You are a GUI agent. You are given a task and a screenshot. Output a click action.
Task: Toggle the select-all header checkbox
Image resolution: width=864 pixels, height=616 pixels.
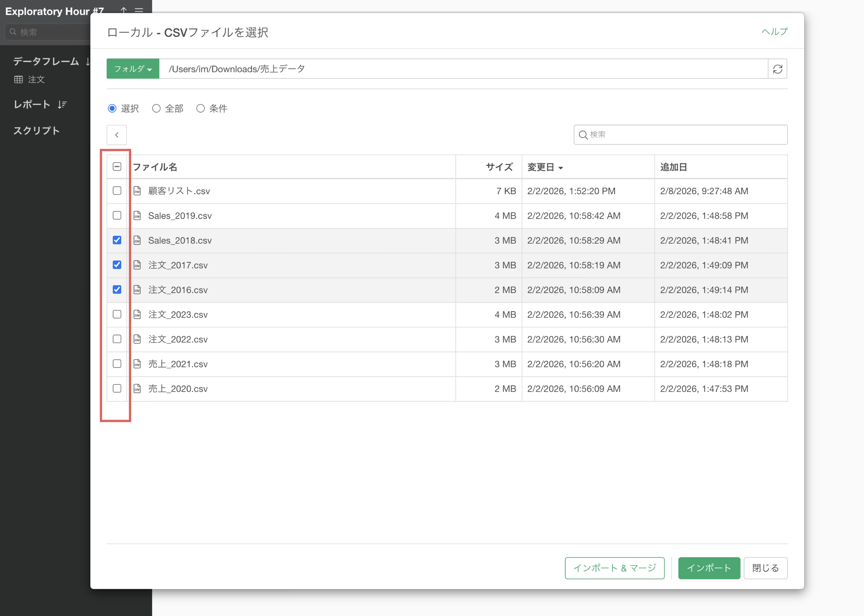117,167
